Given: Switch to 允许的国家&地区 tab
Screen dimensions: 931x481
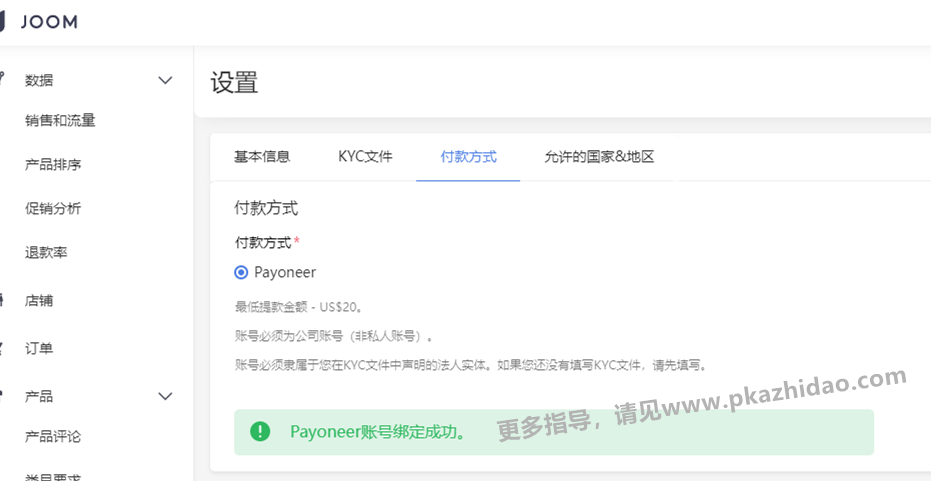Looking at the screenshot, I should pos(599,157).
